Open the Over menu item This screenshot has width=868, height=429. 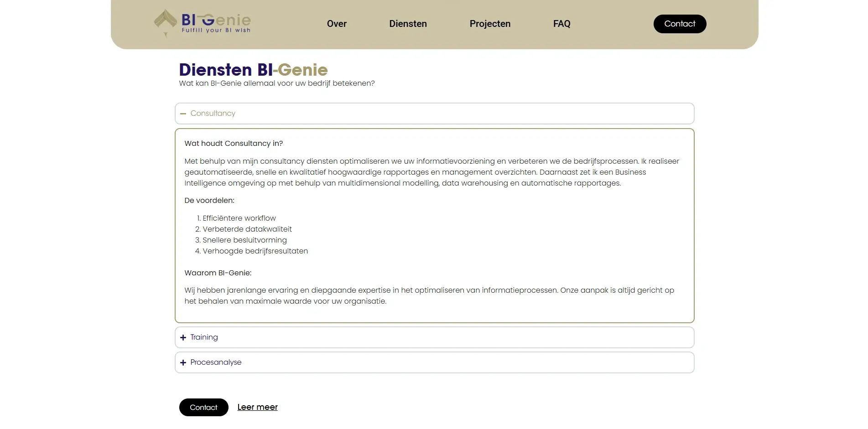click(x=337, y=24)
